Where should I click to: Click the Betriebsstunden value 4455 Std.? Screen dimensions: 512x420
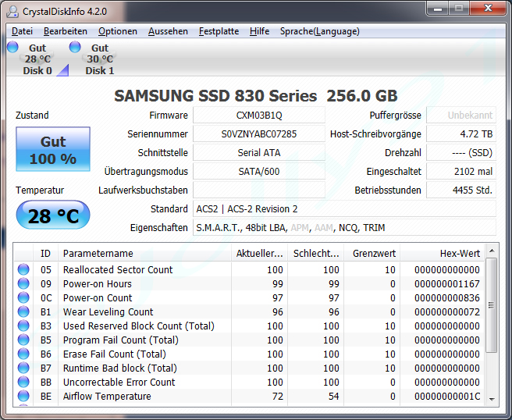[x=461, y=190]
